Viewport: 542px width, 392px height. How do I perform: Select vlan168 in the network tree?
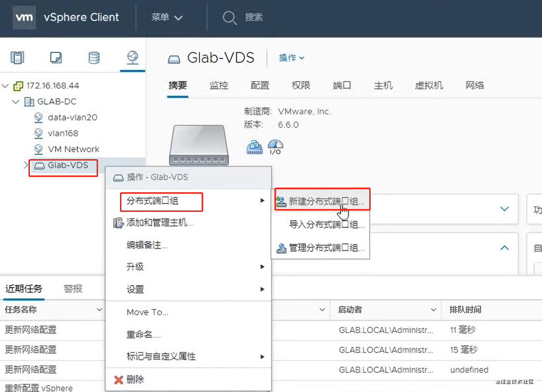(63, 133)
